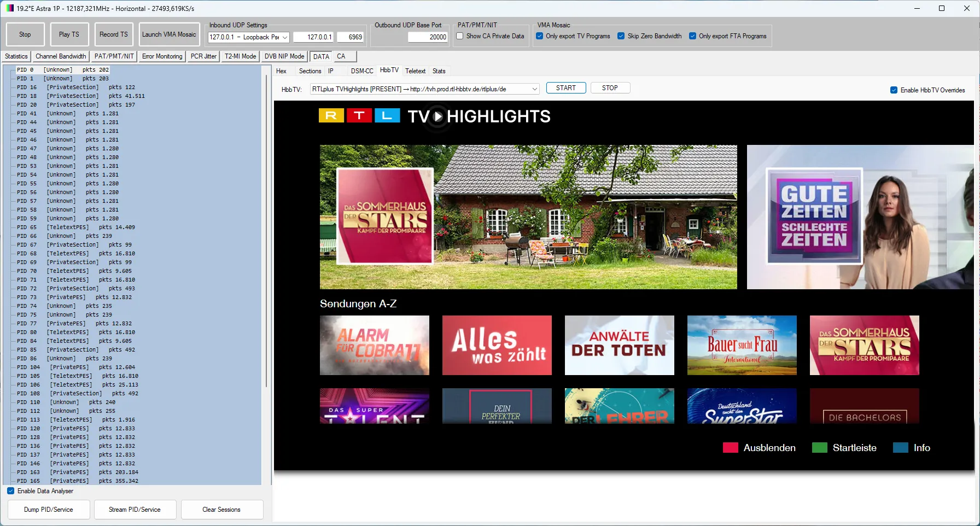The height and width of the screenshot is (526, 980).
Task: Open the large Sommerhaus der Stars banner
Action: [528, 217]
